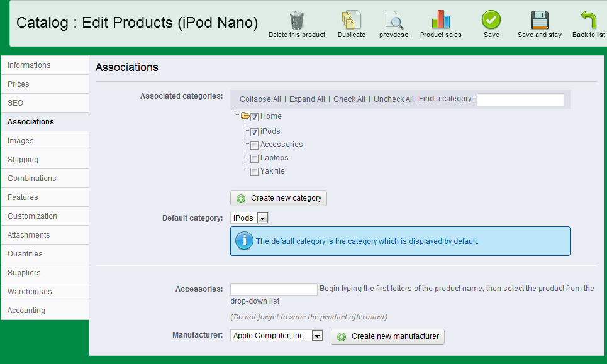Check the Laptops category checkbox

pos(255,158)
